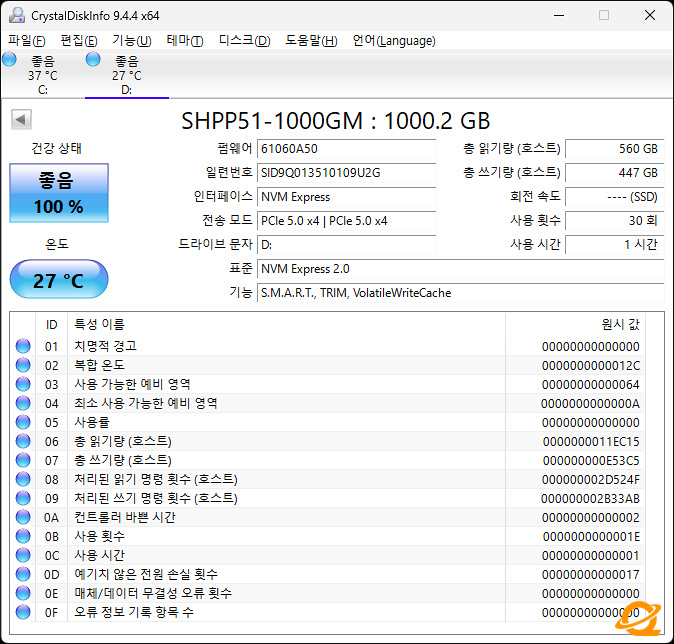Click the standard field NVM Express 2.0
Screen dimensions: 674x644
click(x=461, y=269)
